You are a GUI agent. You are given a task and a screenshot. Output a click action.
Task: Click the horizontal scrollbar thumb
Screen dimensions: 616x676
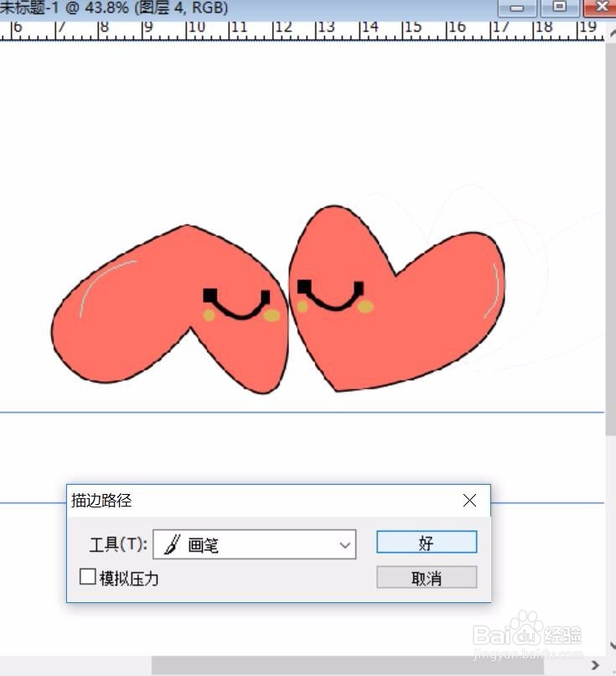click(x=347, y=665)
